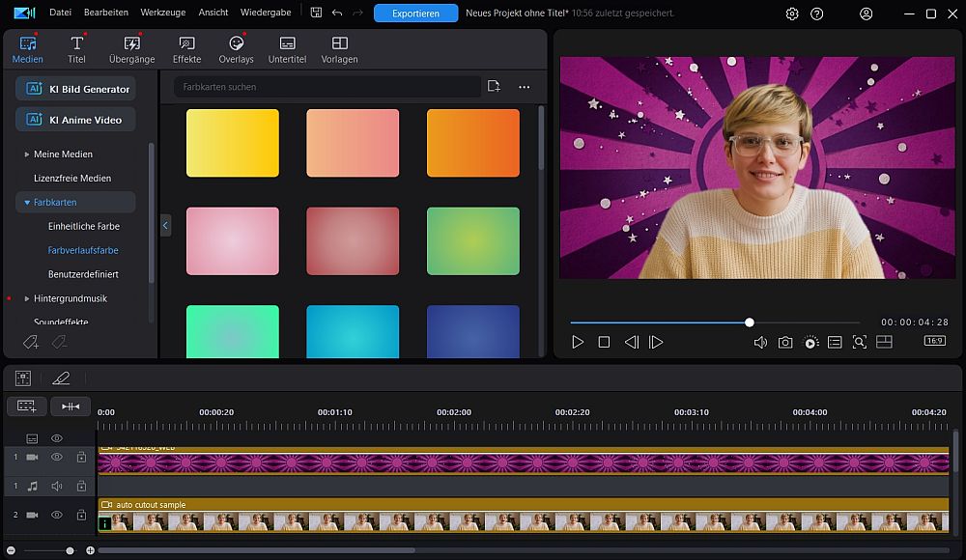Click the Exportieren button

point(415,14)
